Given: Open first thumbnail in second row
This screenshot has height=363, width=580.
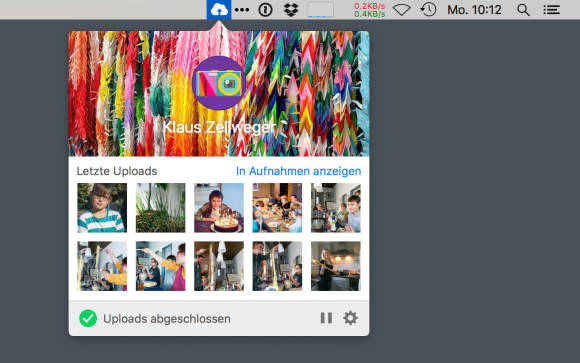Looking at the screenshot, I should [102, 266].
